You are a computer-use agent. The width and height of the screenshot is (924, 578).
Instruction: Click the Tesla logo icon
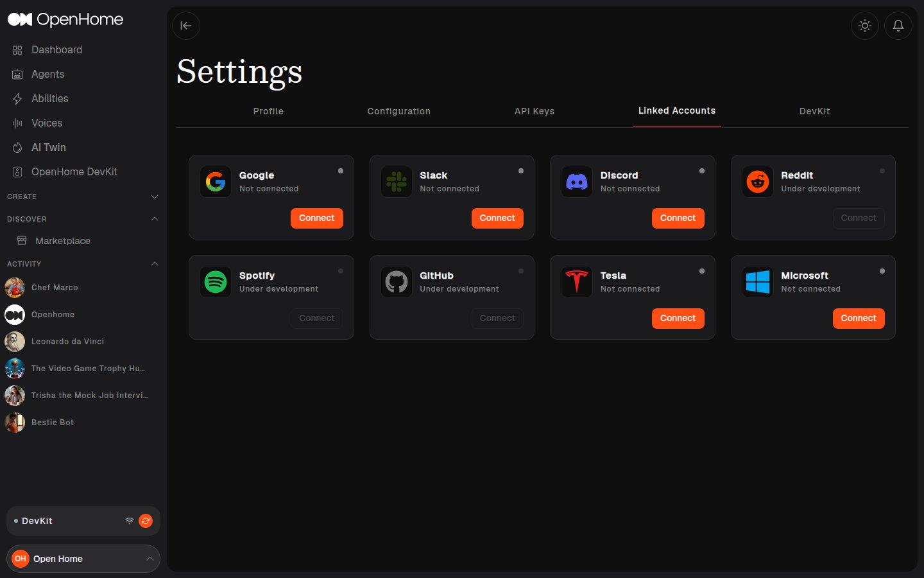pyautogui.click(x=577, y=282)
